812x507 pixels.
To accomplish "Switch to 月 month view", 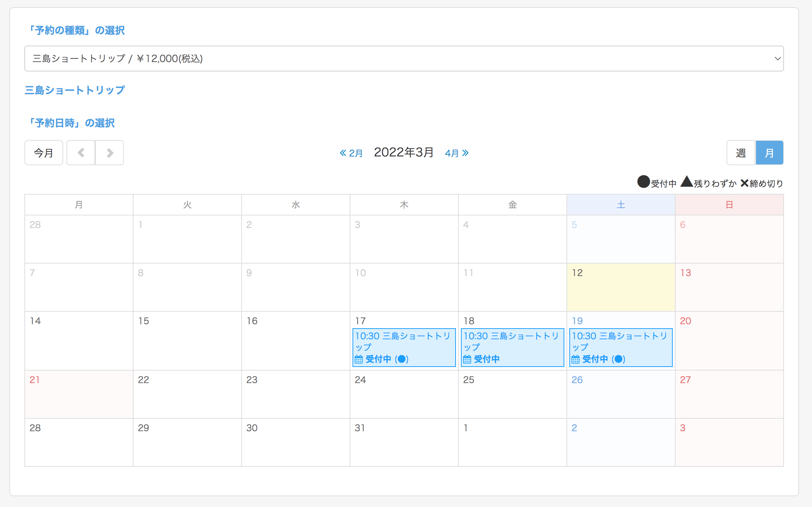I will click(769, 153).
